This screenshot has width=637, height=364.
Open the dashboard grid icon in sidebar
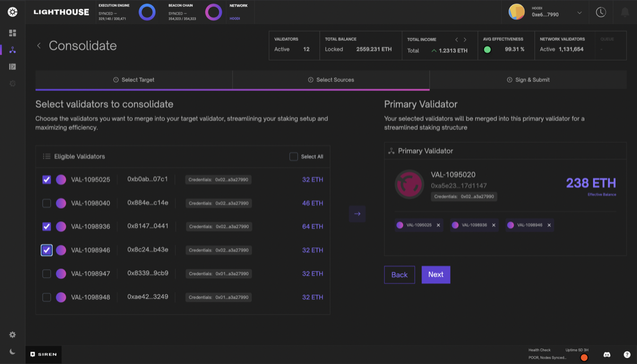click(x=13, y=33)
